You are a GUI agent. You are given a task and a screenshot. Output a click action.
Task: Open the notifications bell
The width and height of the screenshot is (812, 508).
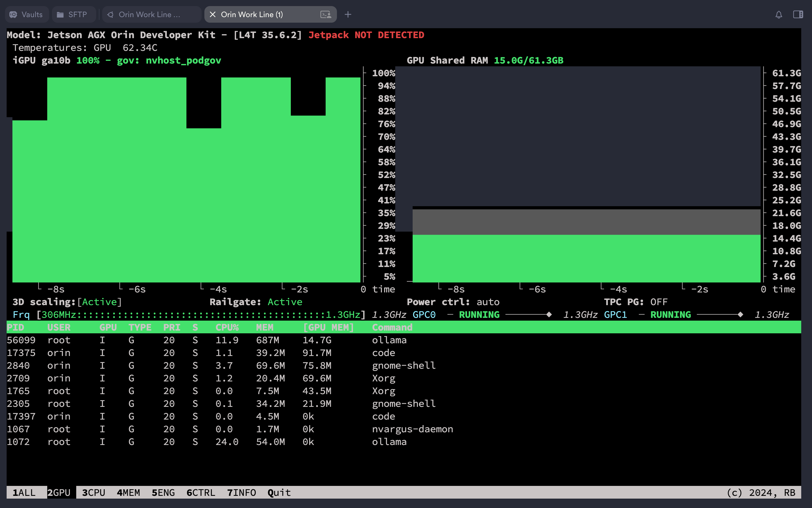[779, 14]
